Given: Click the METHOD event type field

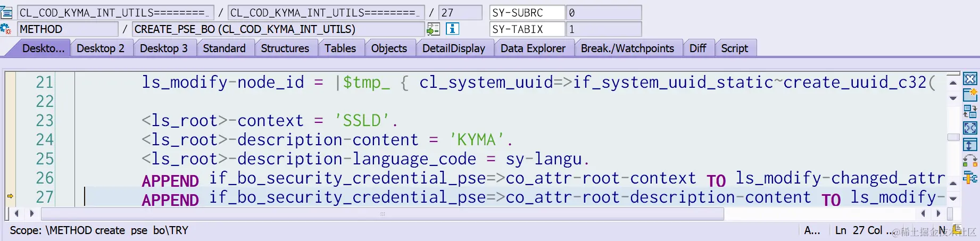Looking at the screenshot, I should [x=68, y=29].
